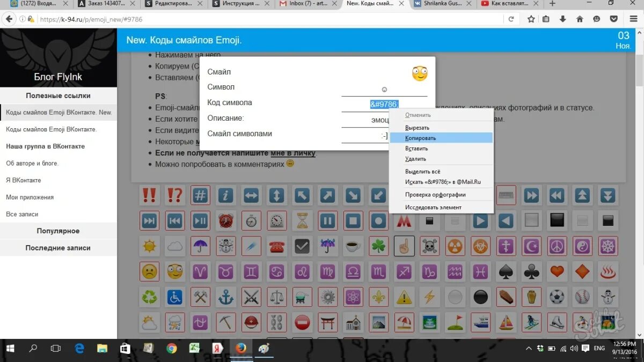
Task: Select the yellow warning triangle emoji
Action: pos(404,297)
